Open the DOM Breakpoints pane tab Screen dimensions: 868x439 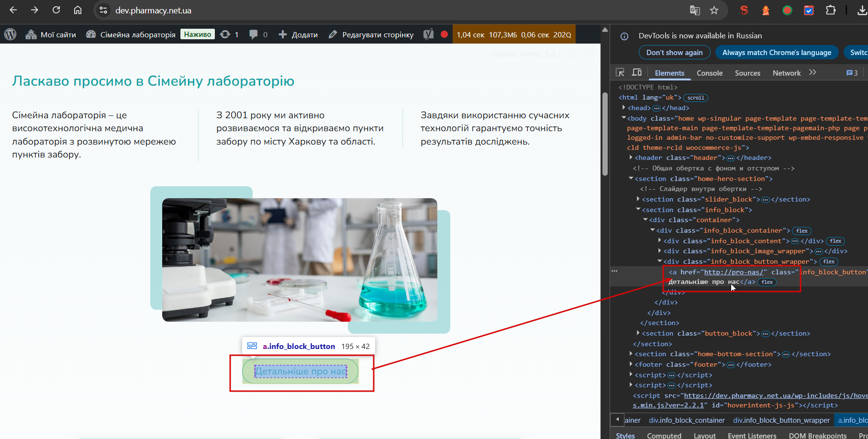tap(818, 435)
